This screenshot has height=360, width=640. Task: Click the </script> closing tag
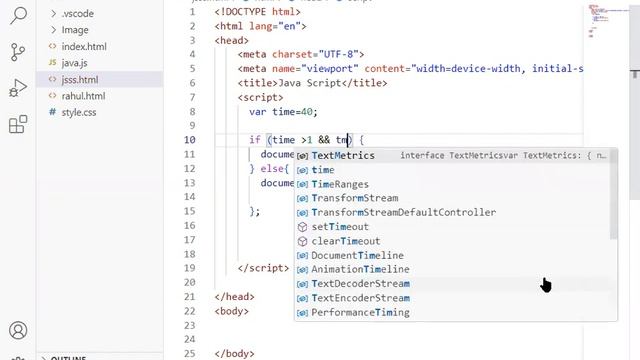(263, 268)
